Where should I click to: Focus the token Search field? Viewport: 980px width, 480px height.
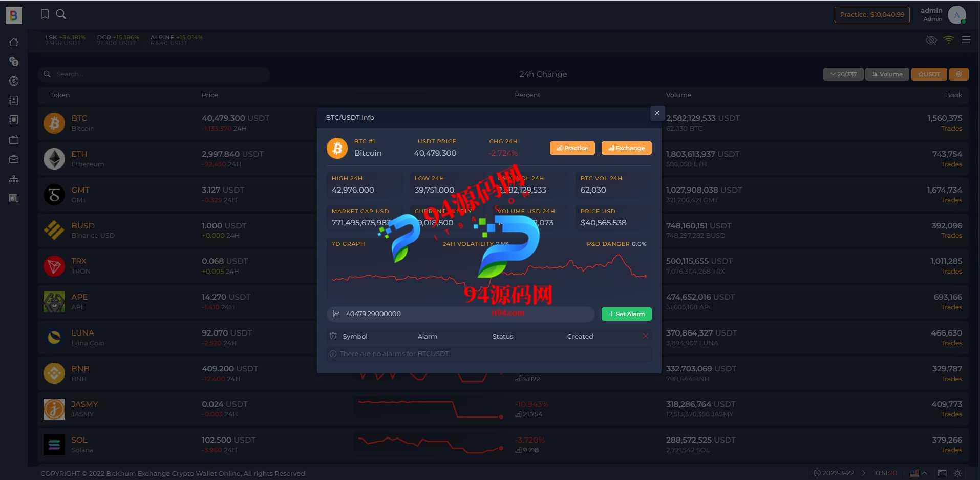click(154, 74)
